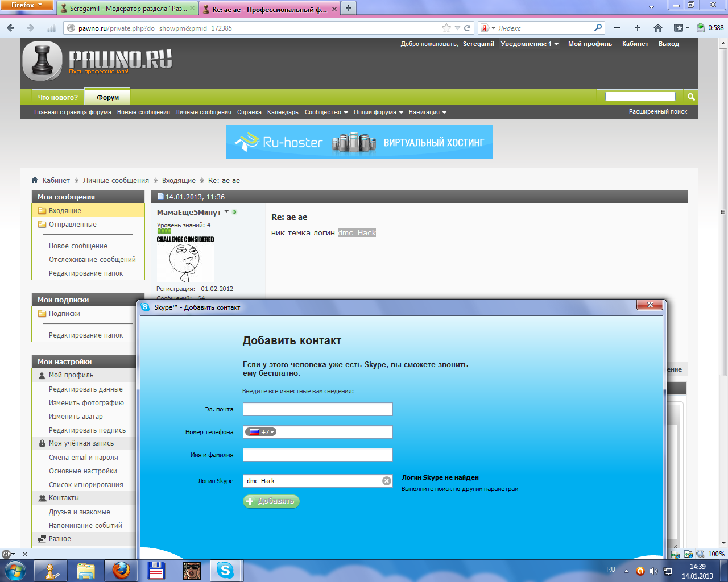728x582 pixels.
Task: Open the GTA face icon in taskbar
Action: click(x=192, y=571)
